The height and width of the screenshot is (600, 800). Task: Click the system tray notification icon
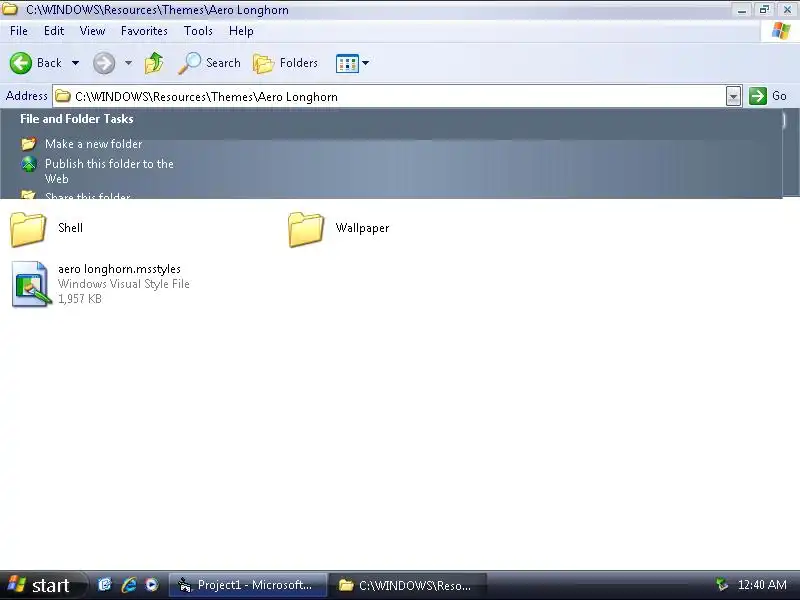(x=722, y=584)
